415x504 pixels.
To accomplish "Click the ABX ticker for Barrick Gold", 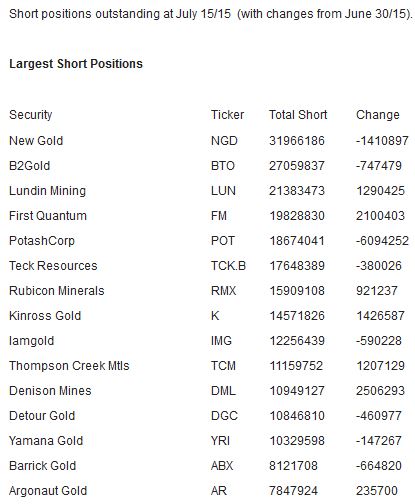I will [x=222, y=466].
